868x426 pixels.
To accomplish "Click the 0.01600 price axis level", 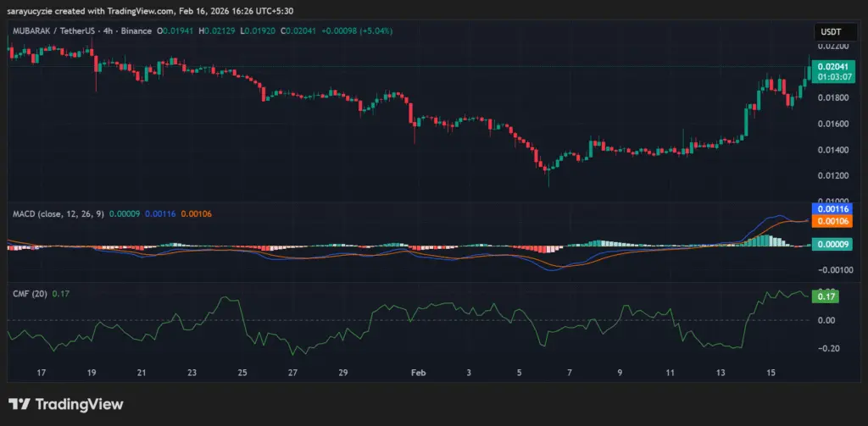I will 832,124.
